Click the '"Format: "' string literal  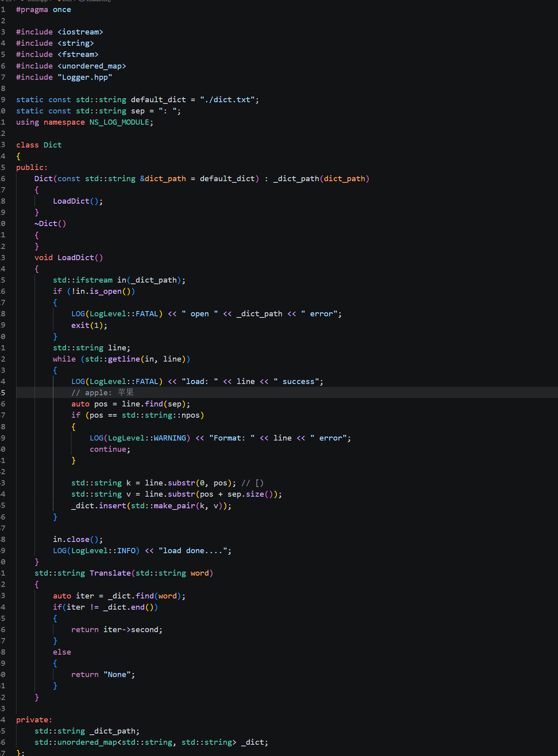coord(232,438)
